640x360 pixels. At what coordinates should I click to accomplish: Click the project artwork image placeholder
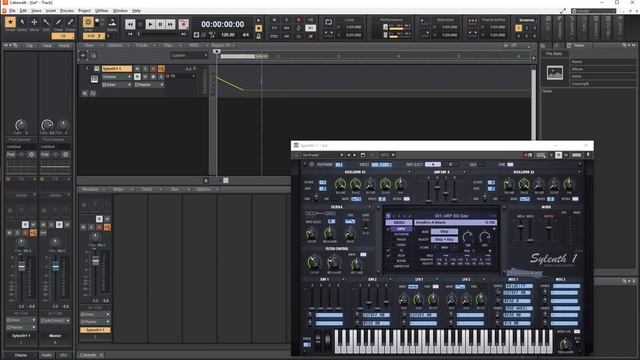[555, 73]
